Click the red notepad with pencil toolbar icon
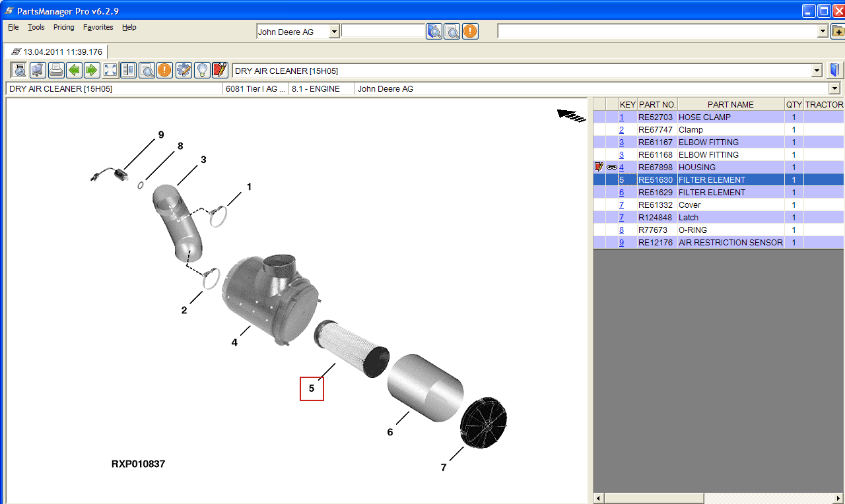 click(220, 70)
